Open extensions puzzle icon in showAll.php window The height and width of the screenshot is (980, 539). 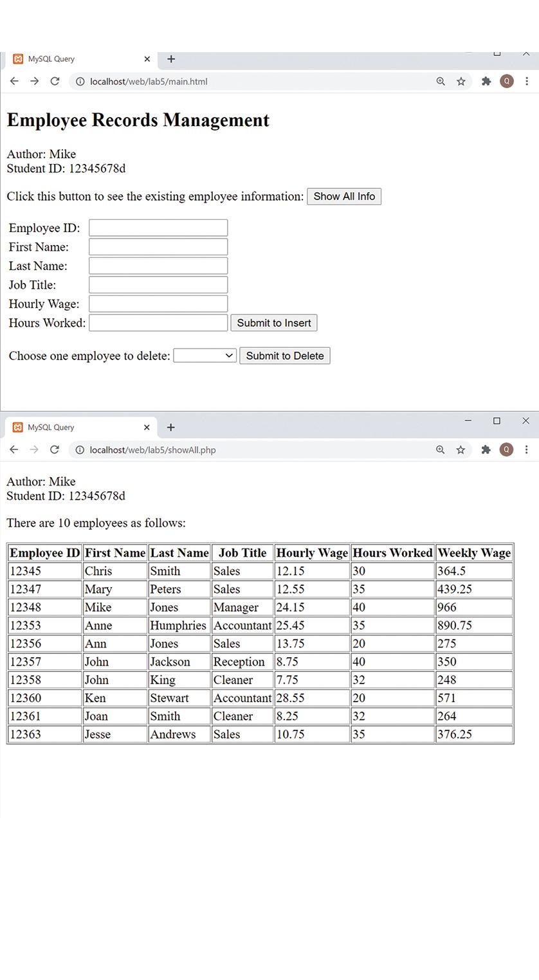pos(486,449)
